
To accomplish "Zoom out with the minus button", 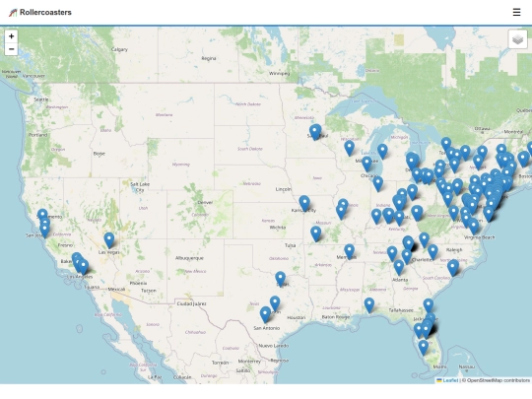I will pos(11,49).
